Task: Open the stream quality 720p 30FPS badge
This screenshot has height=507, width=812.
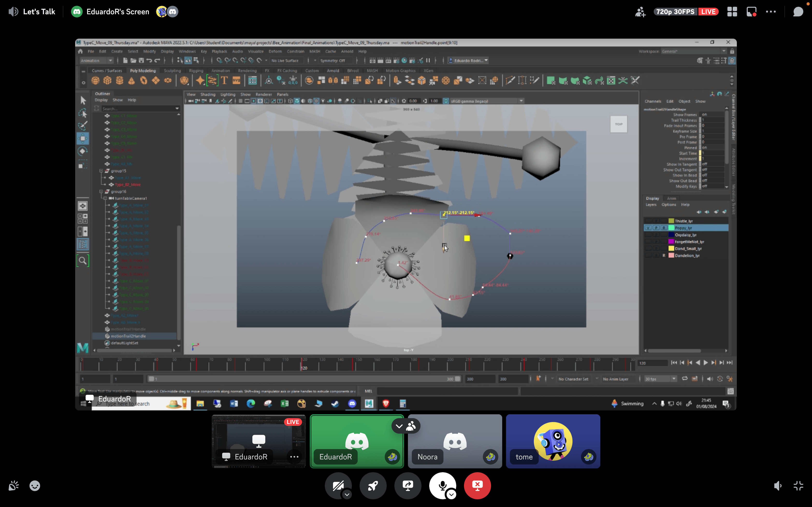Action: 675,12
